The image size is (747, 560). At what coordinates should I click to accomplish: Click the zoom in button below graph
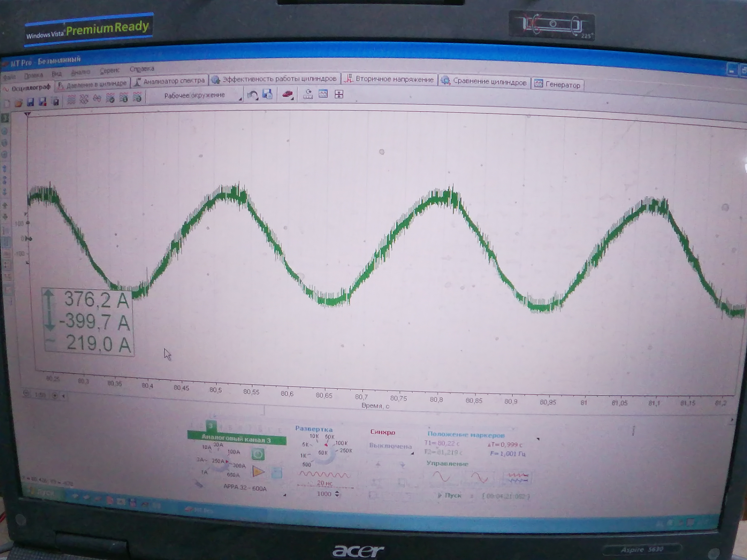pyautogui.click(x=55, y=395)
